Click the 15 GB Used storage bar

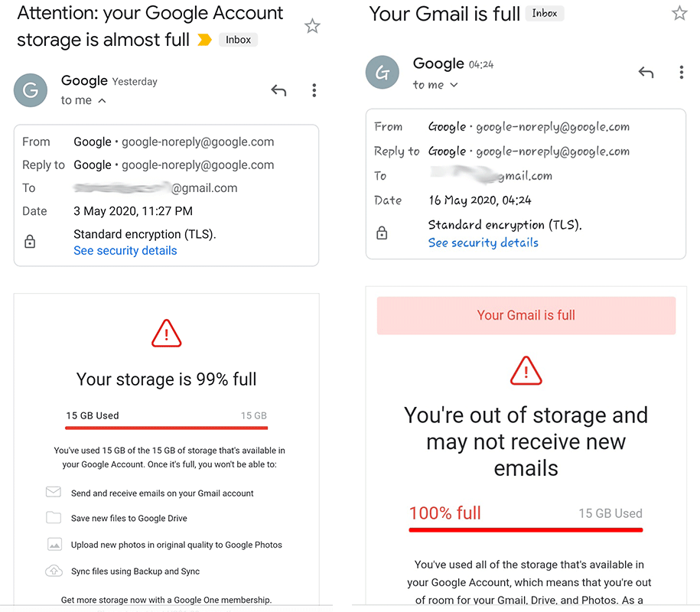click(x=166, y=428)
